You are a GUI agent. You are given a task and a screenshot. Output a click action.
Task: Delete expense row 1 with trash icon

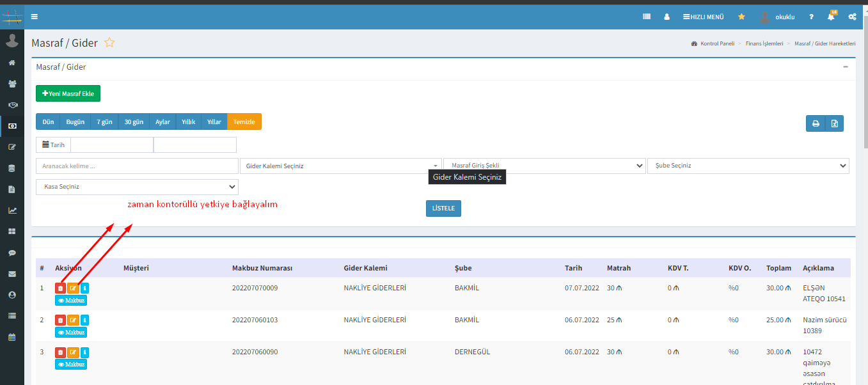[x=60, y=288]
